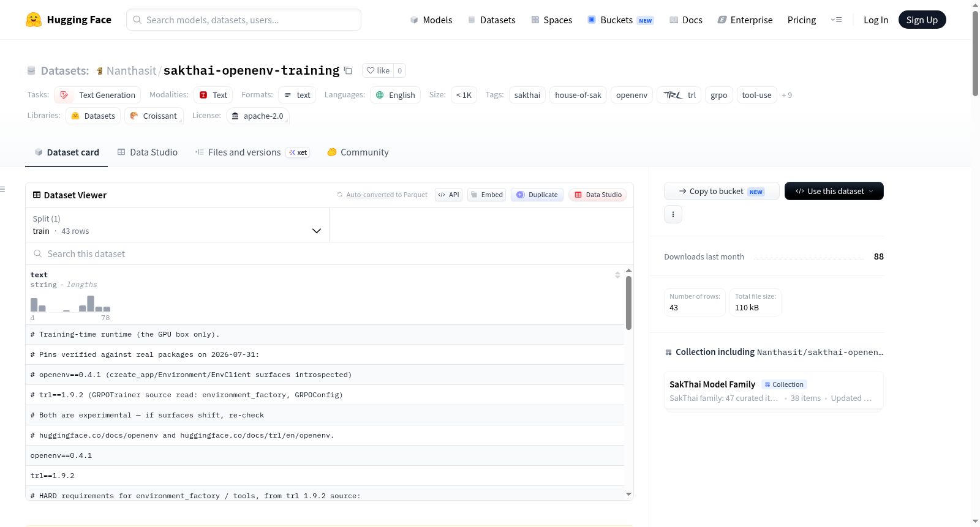
Task: Click row 'openenv==0.4.1'
Action: 325,455
